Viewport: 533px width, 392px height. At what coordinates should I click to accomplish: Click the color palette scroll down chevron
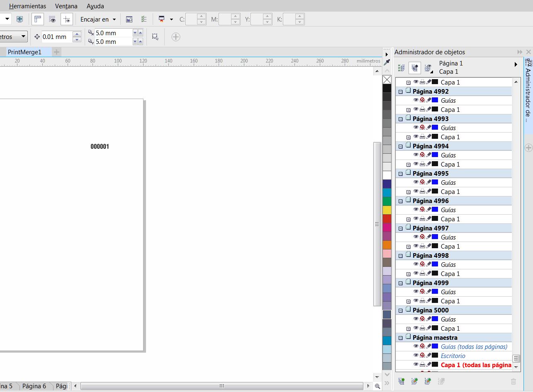pos(387,375)
